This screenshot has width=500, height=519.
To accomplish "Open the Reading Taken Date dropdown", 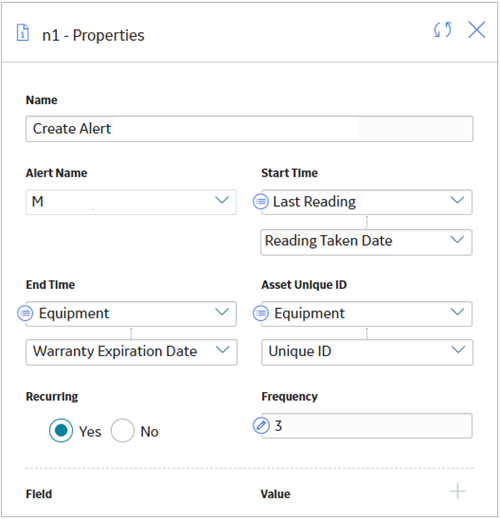I will coord(366,242).
